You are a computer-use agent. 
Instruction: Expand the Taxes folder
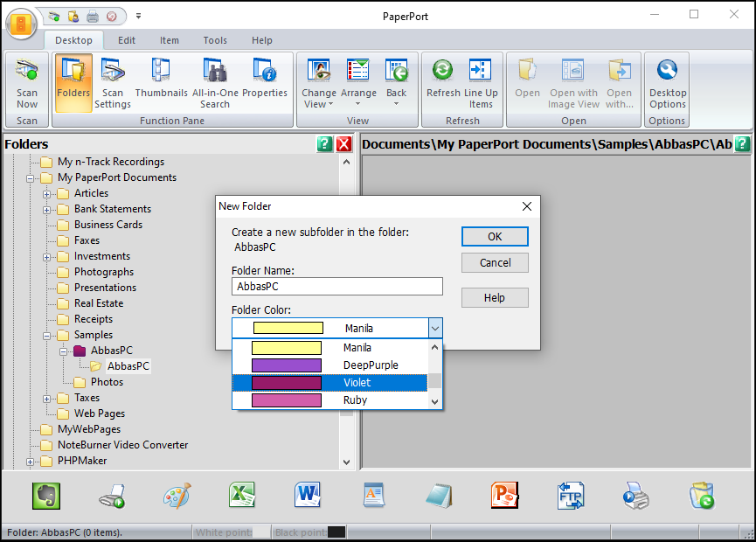tap(46, 400)
